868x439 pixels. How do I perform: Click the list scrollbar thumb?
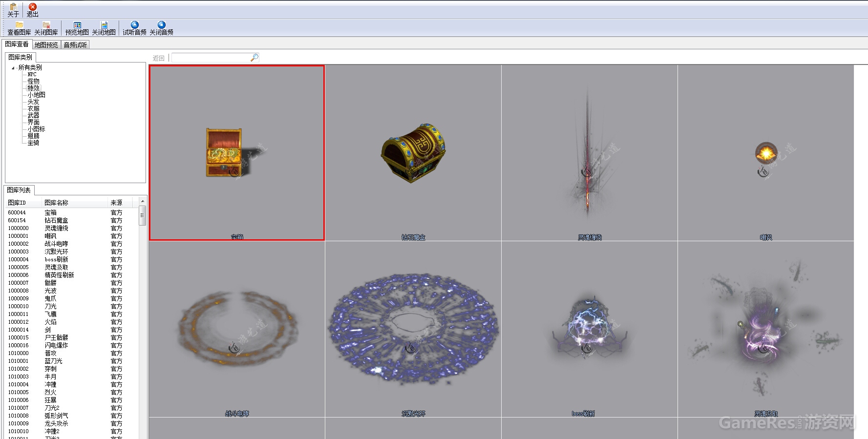(142, 215)
